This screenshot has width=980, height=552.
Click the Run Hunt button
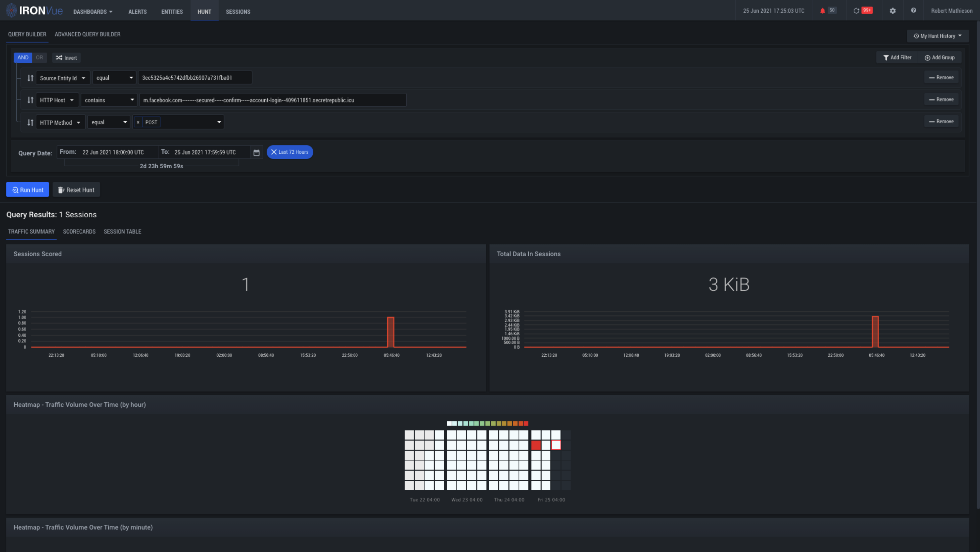click(27, 190)
